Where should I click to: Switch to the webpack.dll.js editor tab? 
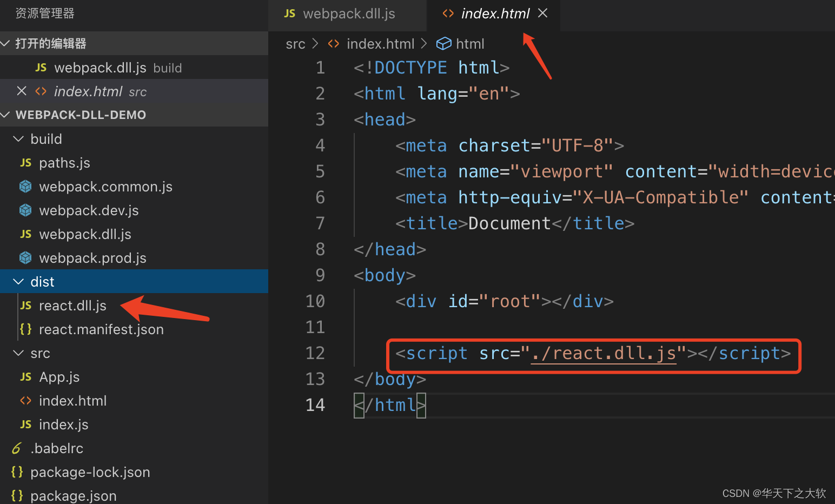348,14
